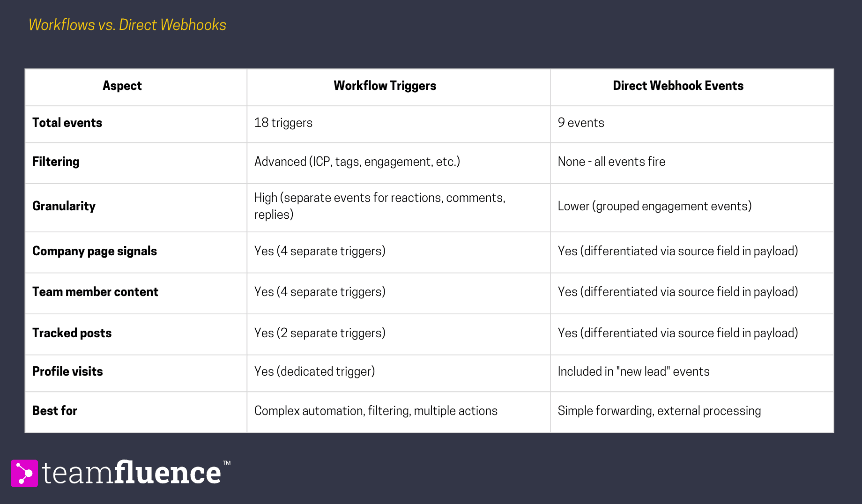The height and width of the screenshot is (504, 862).
Task: Click the Yes (2 separate triggers) cell
Action: click(x=320, y=333)
